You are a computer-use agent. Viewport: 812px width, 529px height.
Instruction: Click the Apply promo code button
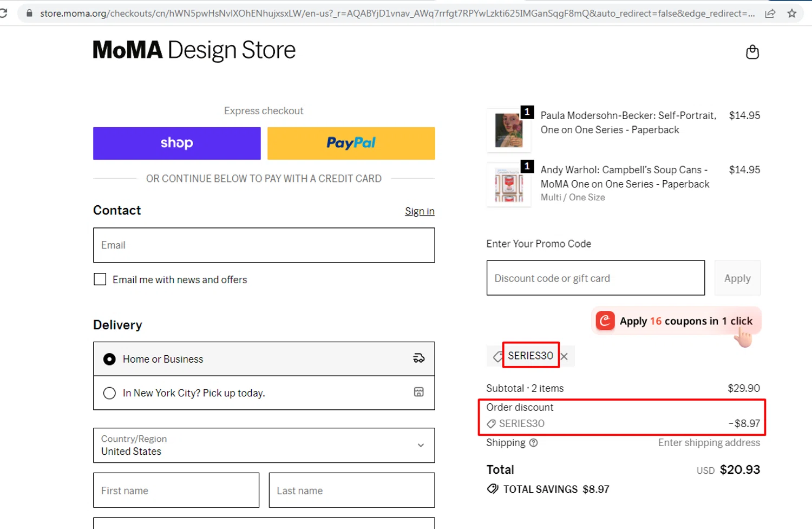tap(737, 278)
